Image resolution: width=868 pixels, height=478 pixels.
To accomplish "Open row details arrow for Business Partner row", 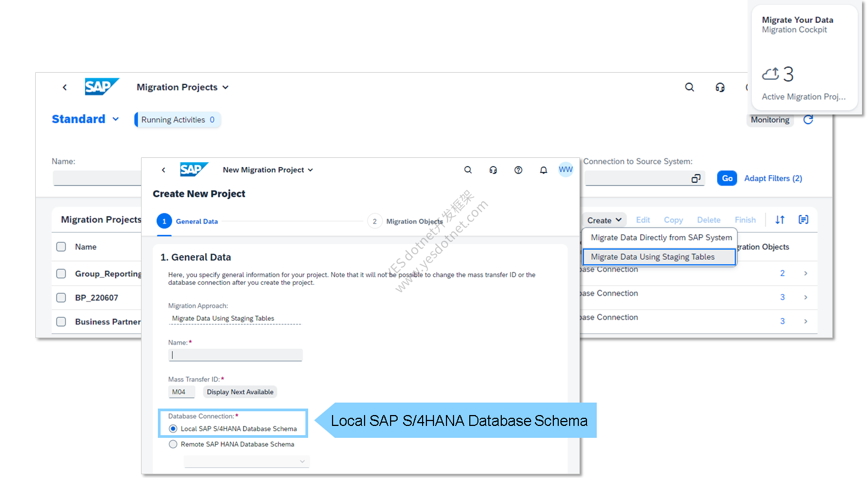I will click(x=806, y=321).
